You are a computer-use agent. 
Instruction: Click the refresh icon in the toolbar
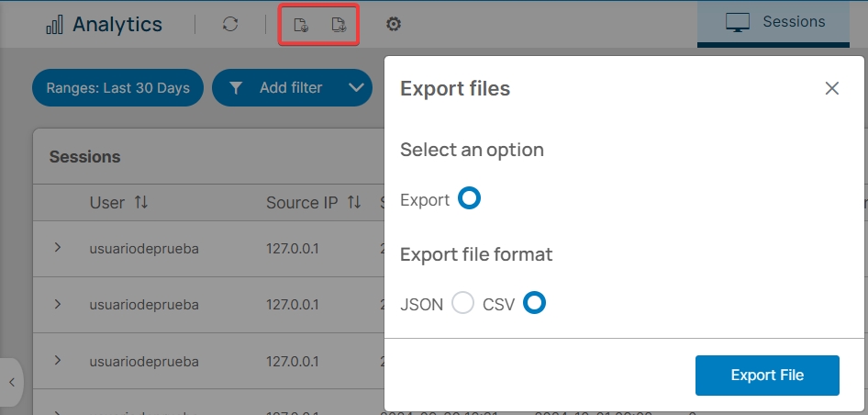click(x=230, y=25)
